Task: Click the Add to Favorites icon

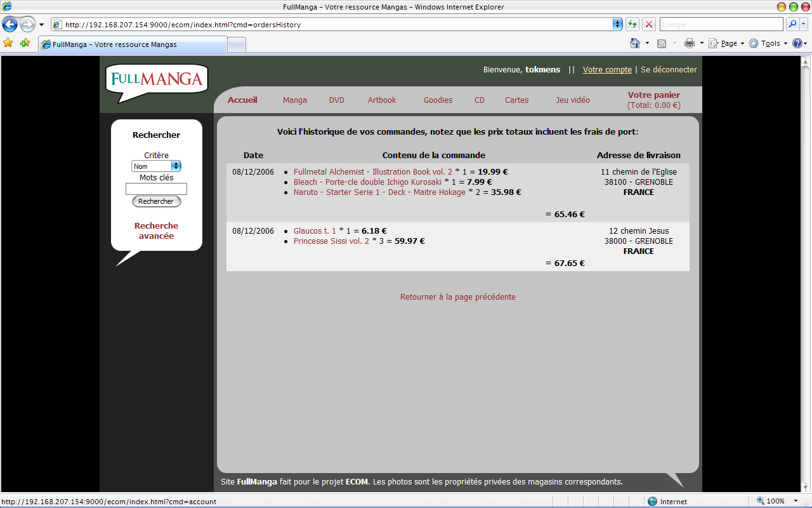Action: pyautogui.click(x=25, y=43)
